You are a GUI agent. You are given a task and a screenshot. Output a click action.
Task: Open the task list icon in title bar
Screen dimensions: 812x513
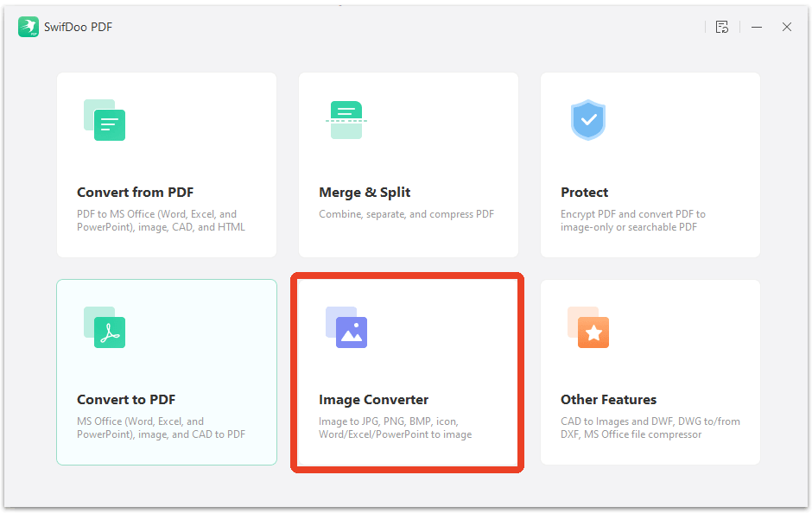(722, 27)
